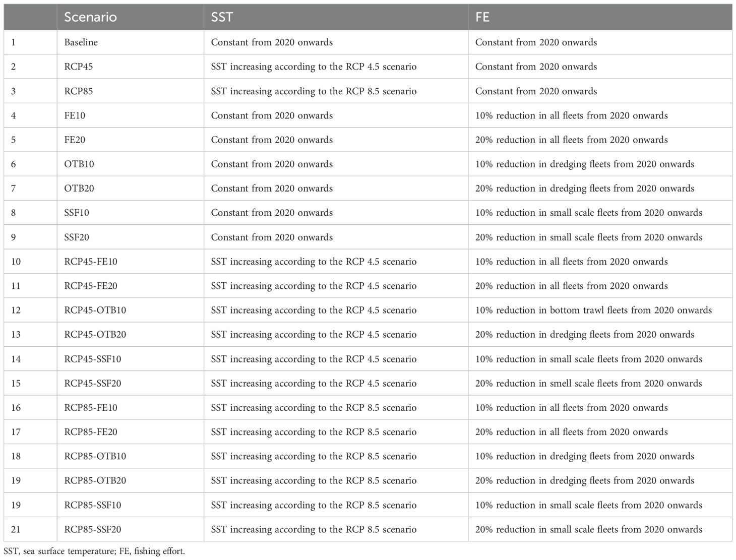The width and height of the screenshot is (736, 560).
Task: Click the Scenario column header
Action: (x=91, y=17)
